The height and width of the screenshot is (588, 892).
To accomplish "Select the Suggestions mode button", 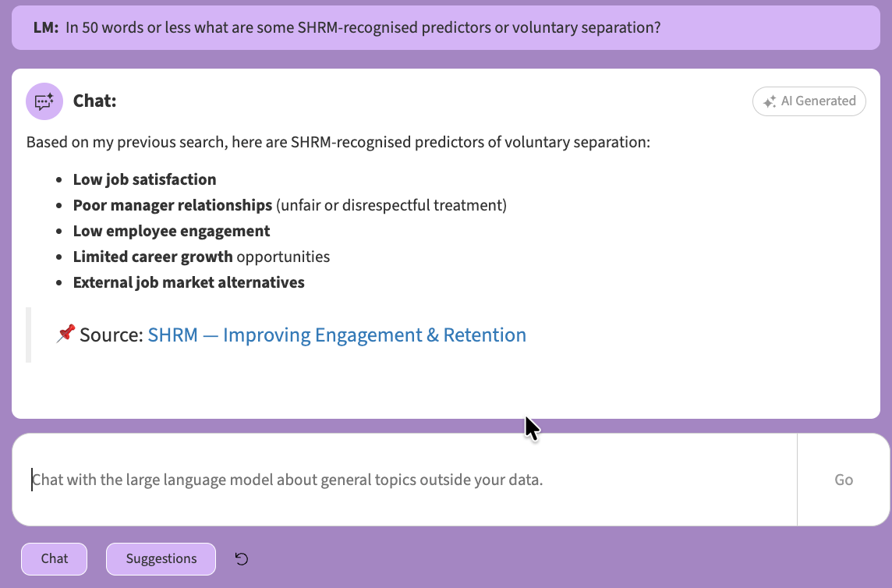I will (161, 559).
